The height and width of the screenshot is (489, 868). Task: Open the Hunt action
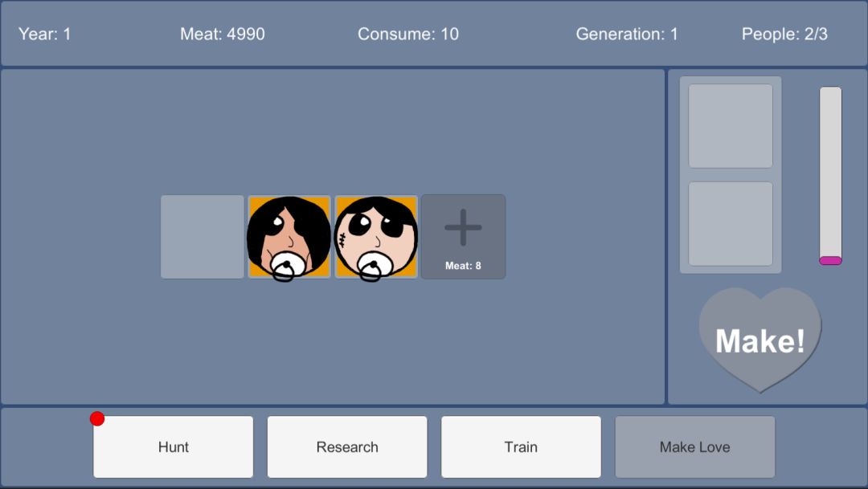[174, 447]
